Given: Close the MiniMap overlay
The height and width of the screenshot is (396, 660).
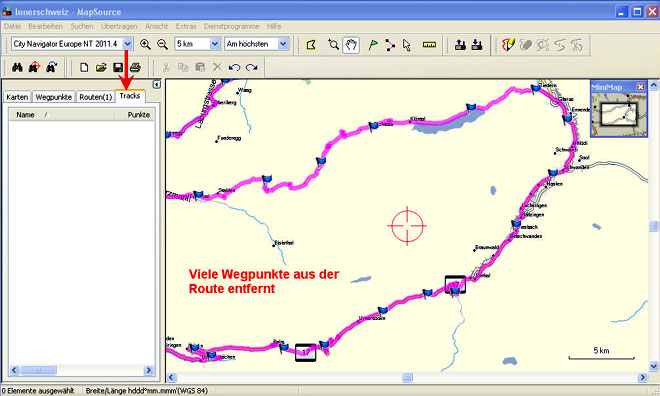Looking at the screenshot, I should 640,87.
